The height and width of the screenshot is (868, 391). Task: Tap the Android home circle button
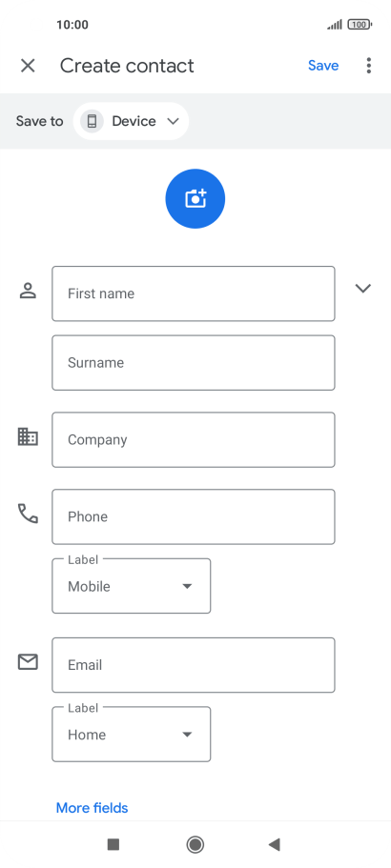(195, 844)
